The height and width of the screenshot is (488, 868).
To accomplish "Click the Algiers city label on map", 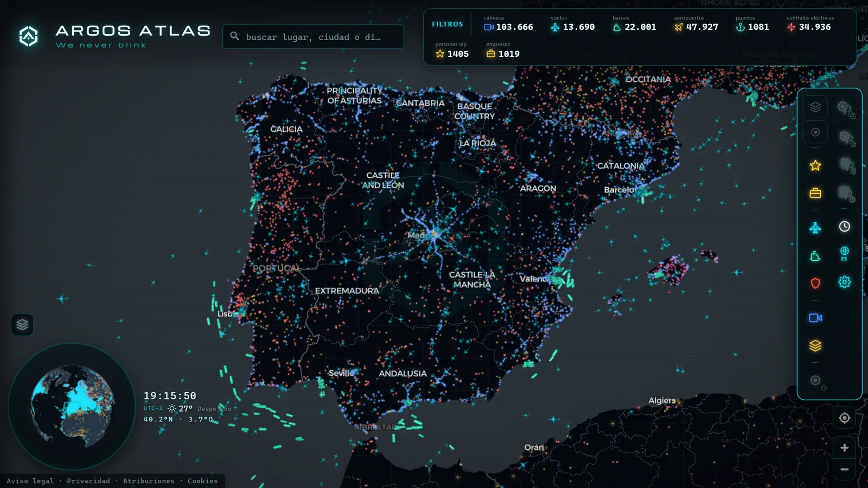I will pos(662,401).
